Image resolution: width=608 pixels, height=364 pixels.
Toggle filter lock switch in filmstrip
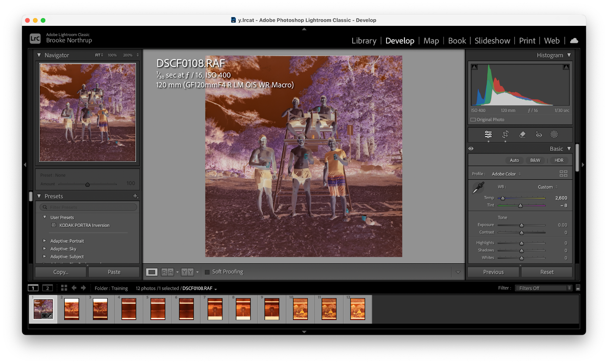pyautogui.click(x=578, y=288)
